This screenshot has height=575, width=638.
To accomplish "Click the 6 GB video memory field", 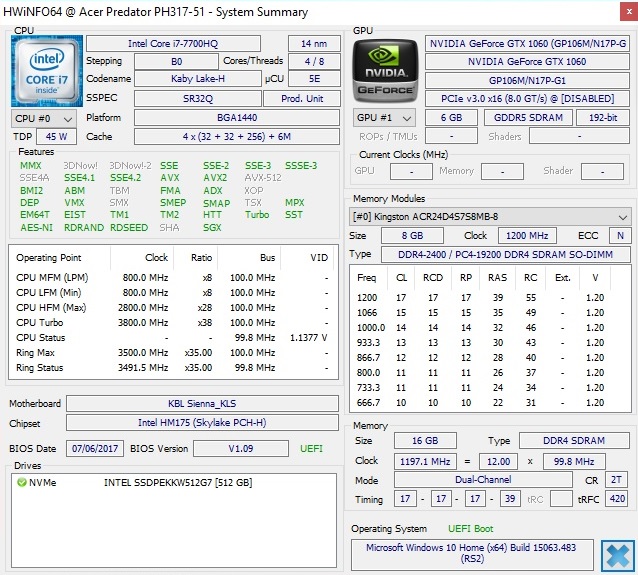I will pyautogui.click(x=451, y=118).
